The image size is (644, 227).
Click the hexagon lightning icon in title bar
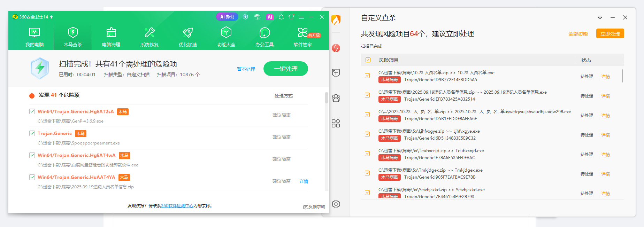click(245, 17)
